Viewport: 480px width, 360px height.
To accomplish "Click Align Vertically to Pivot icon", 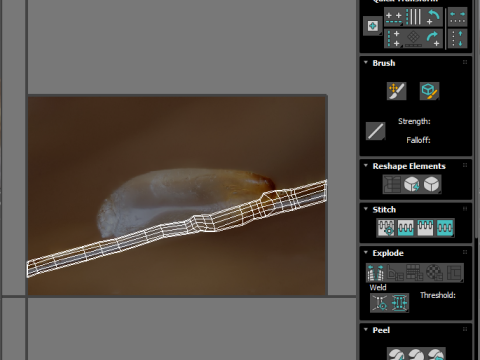I will [394, 39].
